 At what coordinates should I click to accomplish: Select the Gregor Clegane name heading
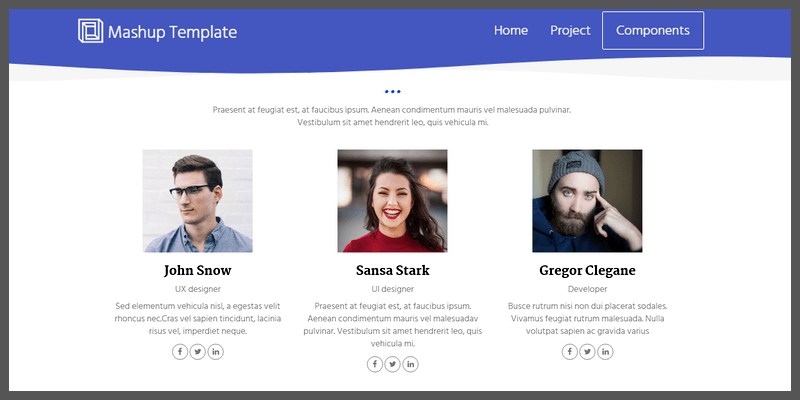[587, 270]
